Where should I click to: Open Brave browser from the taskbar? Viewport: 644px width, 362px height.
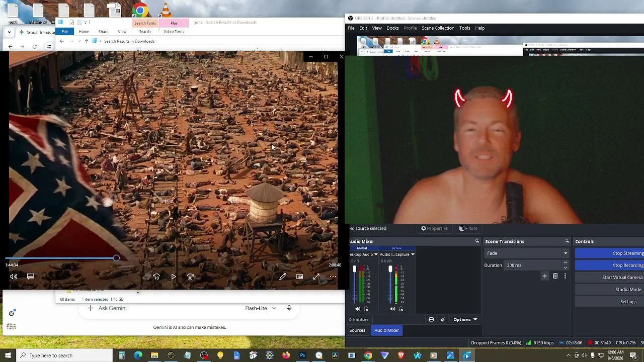coord(401,355)
